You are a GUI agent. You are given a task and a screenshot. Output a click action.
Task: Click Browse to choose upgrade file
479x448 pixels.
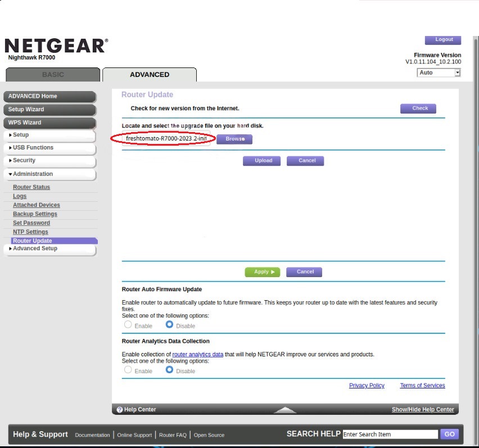coord(234,139)
